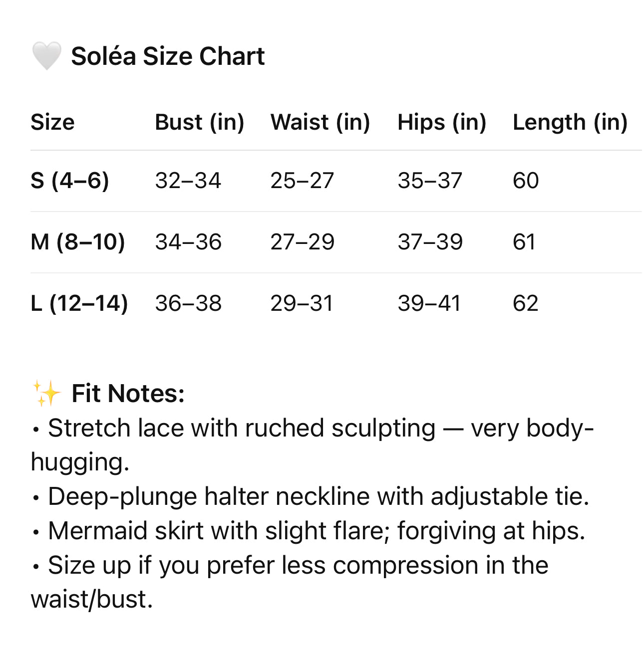Select the Size column header

click(52, 122)
